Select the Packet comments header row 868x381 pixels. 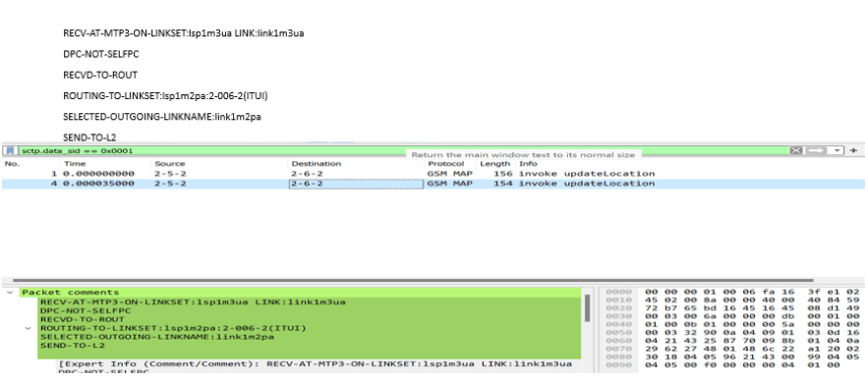click(300, 292)
